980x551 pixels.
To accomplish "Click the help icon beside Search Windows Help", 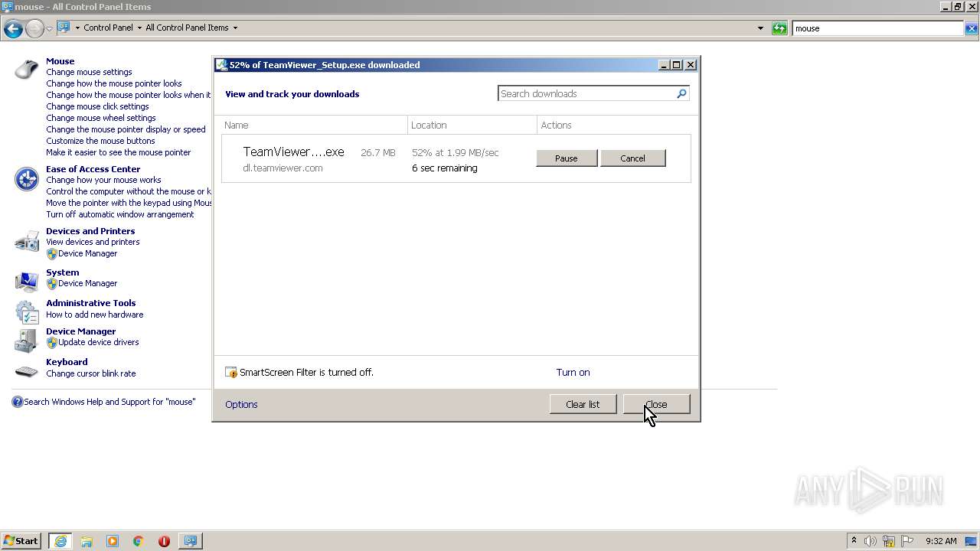I will 18,402.
